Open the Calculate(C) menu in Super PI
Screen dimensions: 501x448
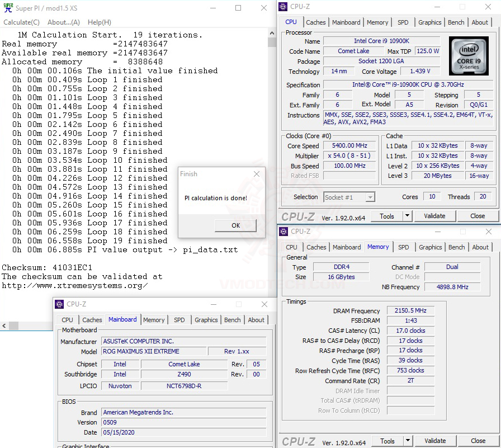(x=21, y=22)
